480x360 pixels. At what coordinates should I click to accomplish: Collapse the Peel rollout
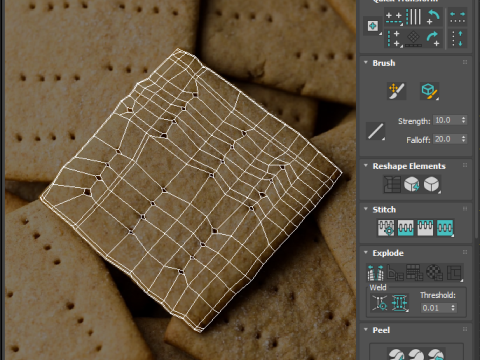[x=366, y=330]
